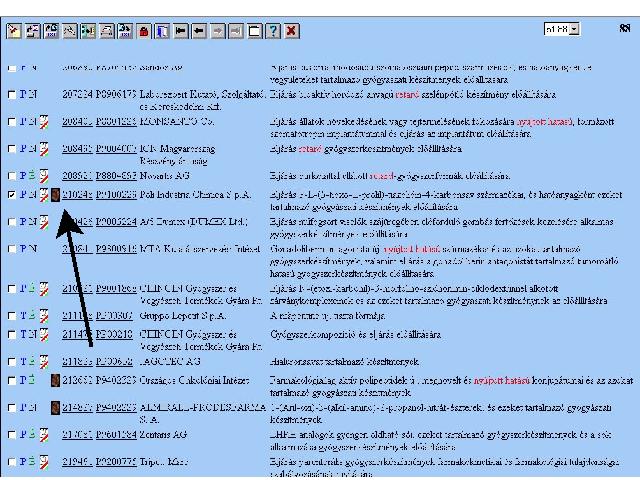640x480 pixels.
Task: Go to next page with grey right arrow
Action: (x=218, y=31)
